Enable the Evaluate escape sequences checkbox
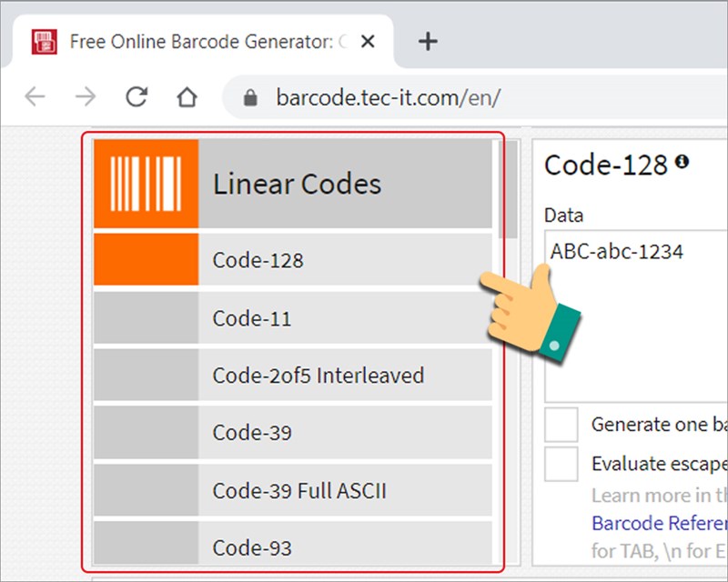This screenshot has width=728, height=582. 561,464
